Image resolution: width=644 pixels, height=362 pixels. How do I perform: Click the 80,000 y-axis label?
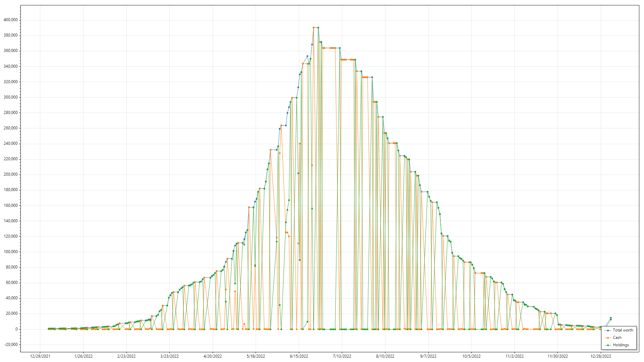pyautogui.click(x=11, y=267)
